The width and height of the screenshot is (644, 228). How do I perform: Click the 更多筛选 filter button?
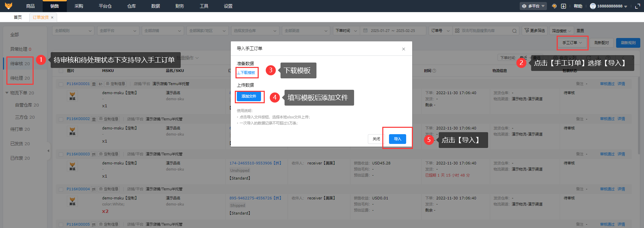[534, 31]
